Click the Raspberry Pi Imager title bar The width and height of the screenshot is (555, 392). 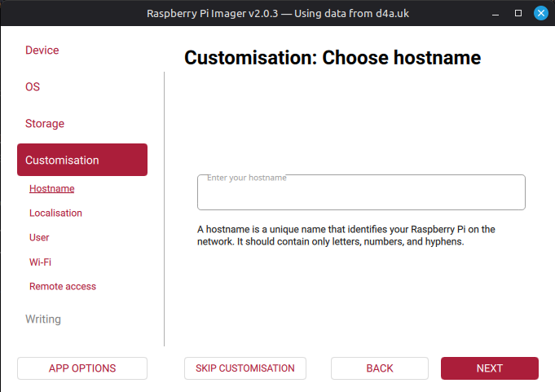(277, 13)
